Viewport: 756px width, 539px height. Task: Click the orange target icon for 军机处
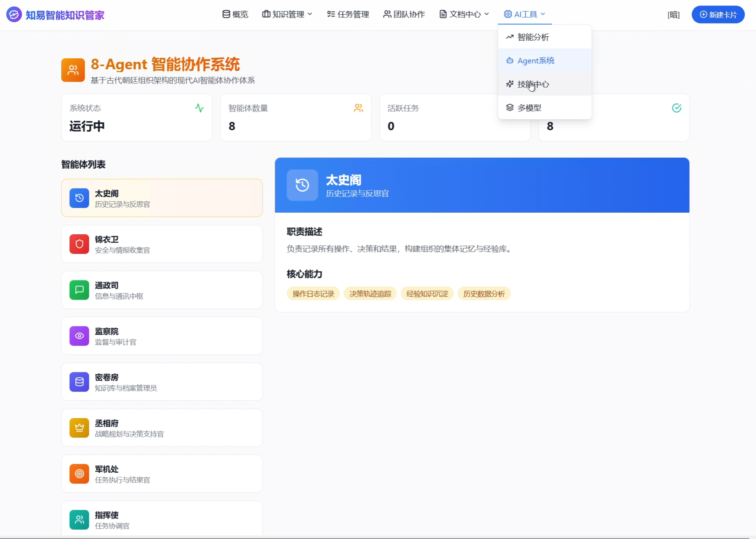pyautogui.click(x=79, y=474)
